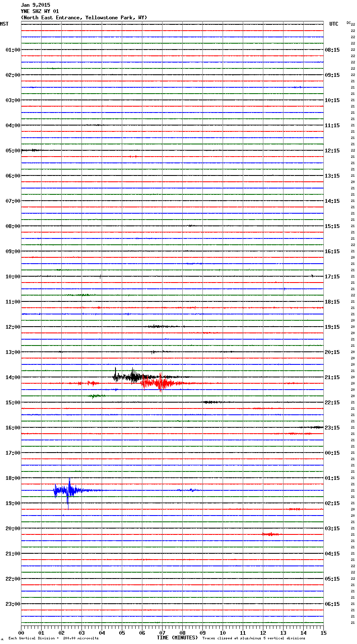357x644 pixels.
Task: Select the '19:00' MST hour label
Action: pyautogui.click(x=13, y=503)
